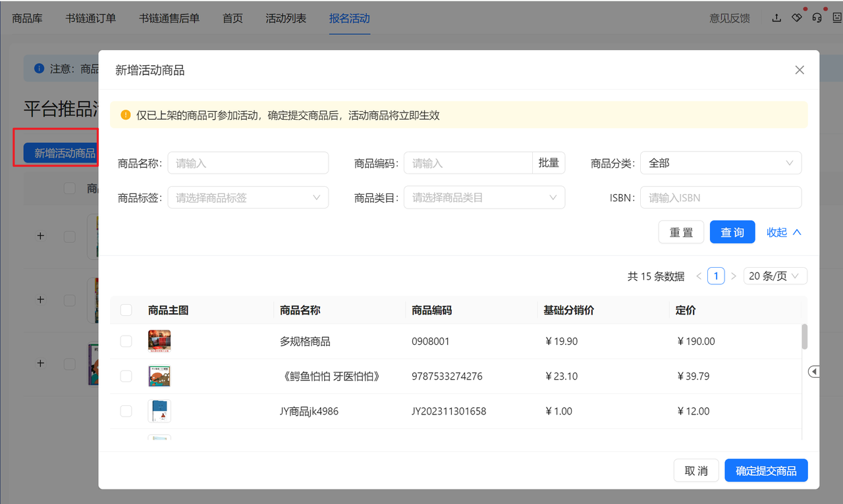This screenshot has width=843, height=504.
Task: Click the dialog table vertical scrollbar
Action: point(805,336)
